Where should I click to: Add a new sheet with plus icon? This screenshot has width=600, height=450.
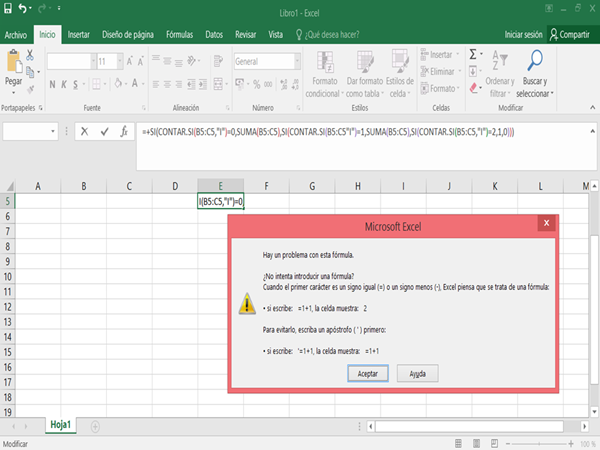click(95, 425)
